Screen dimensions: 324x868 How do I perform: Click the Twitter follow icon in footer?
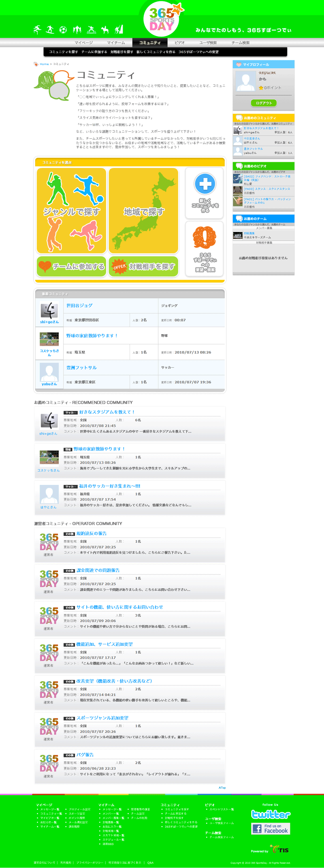(x=271, y=814)
